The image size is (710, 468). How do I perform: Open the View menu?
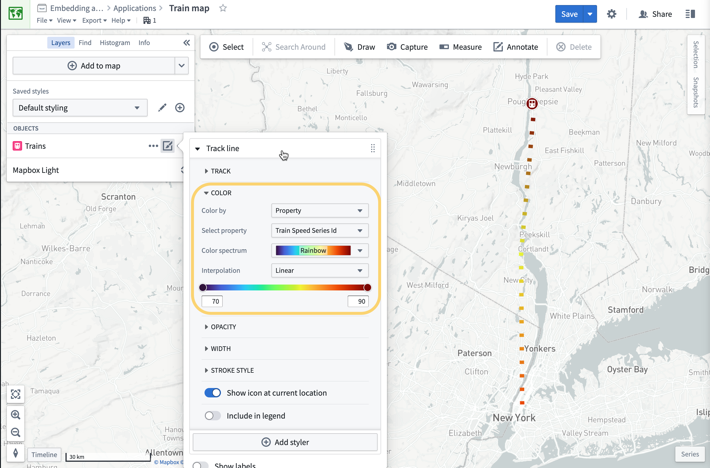tap(67, 20)
